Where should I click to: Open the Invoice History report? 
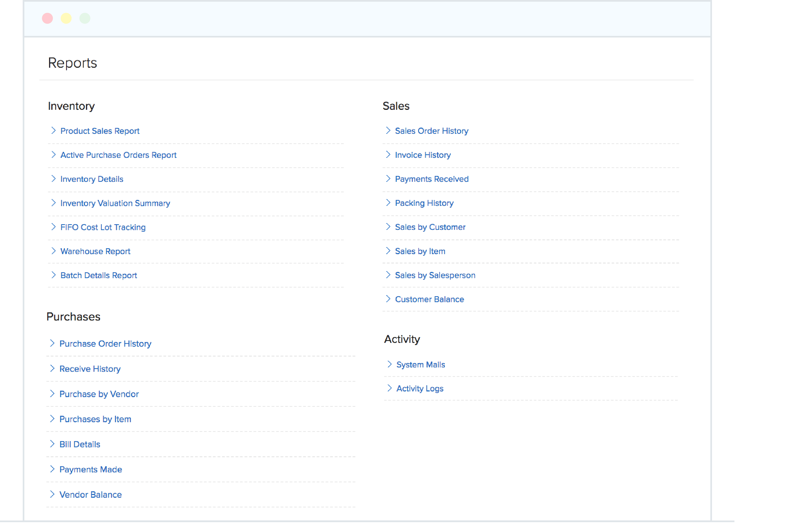coord(422,155)
